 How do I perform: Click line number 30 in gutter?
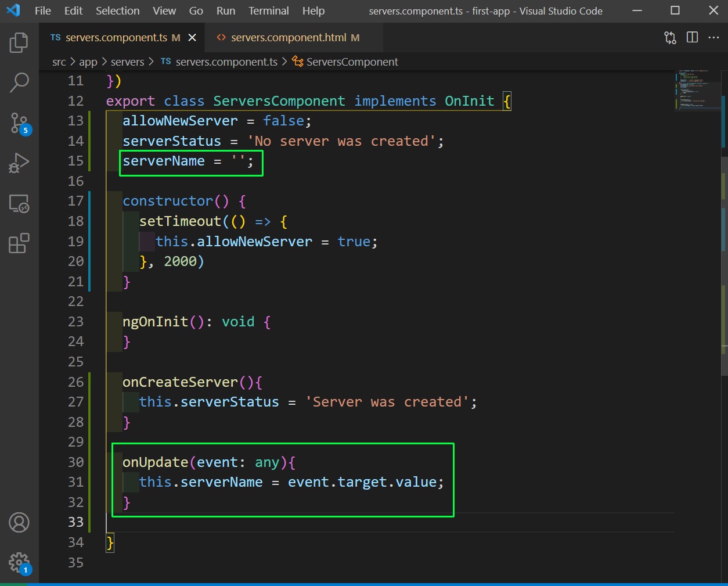pyautogui.click(x=76, y=462)
